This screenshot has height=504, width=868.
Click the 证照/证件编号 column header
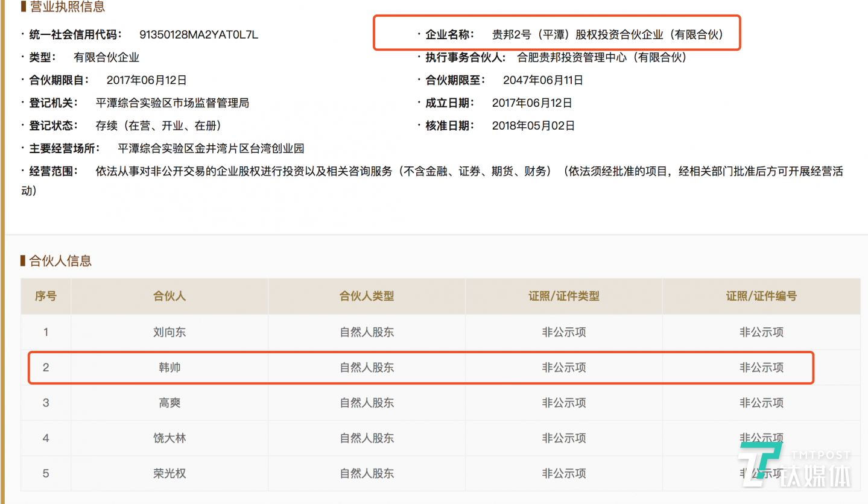coord(761,296)
